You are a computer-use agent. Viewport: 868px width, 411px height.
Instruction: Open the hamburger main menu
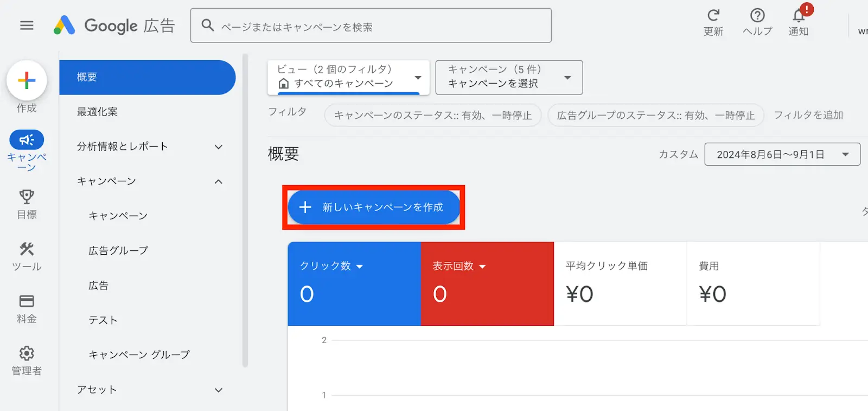tap(27, 26)
